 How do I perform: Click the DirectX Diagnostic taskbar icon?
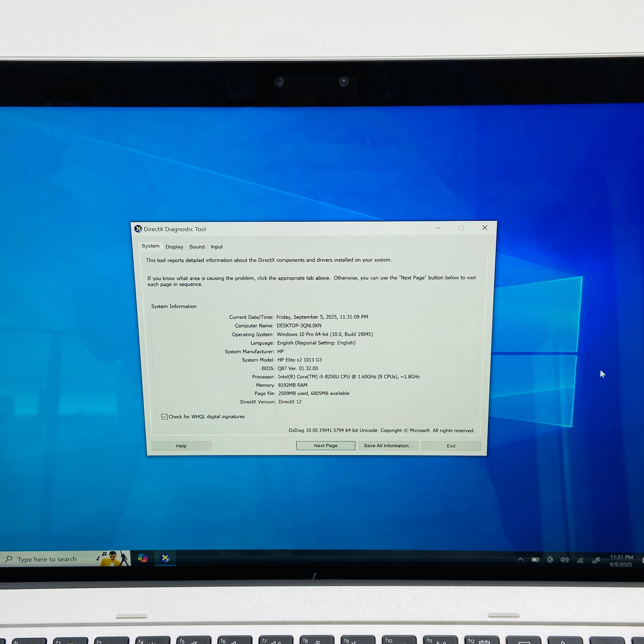click(x=165, y=558)
